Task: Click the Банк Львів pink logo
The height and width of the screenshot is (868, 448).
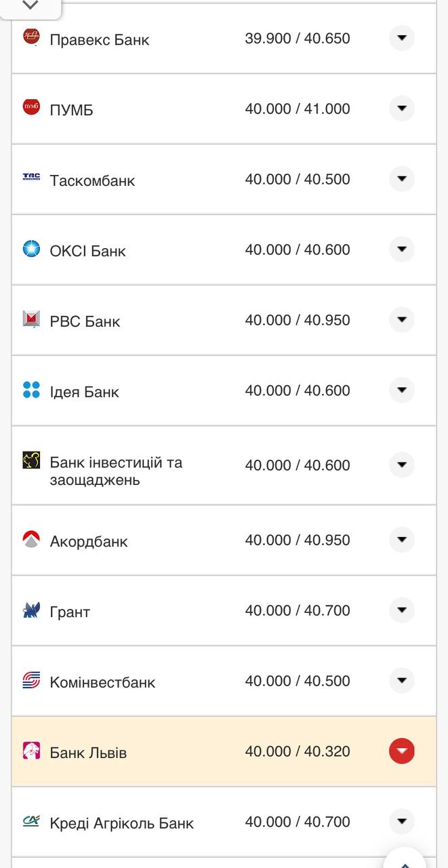Action: pyautogui.click(x=31, y=751)
